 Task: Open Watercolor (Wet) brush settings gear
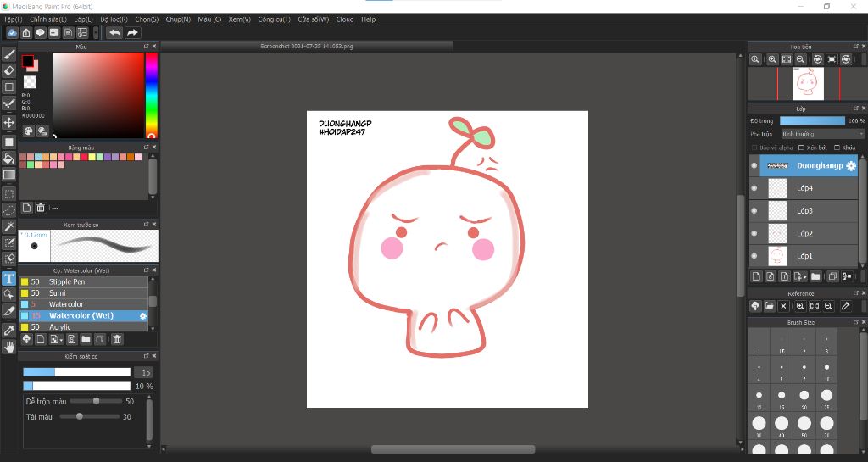coord(142,316)
